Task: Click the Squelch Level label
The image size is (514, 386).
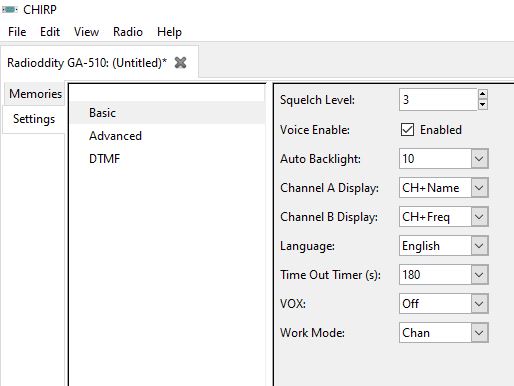Action: pyautogui.click(x=317, y=100)
